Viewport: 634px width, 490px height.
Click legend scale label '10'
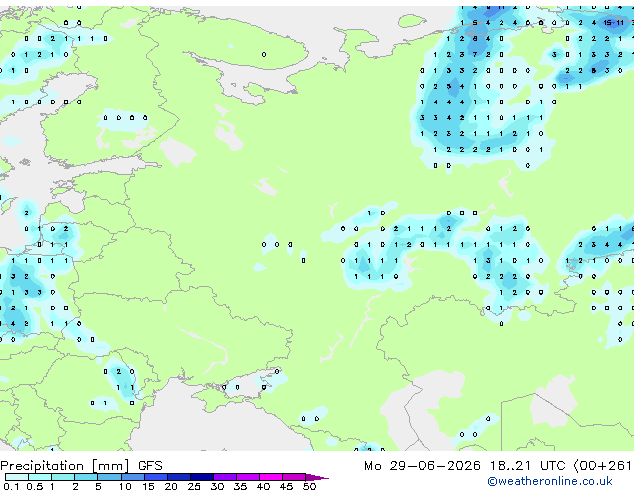pyautogui.click(x=125, y=486)
